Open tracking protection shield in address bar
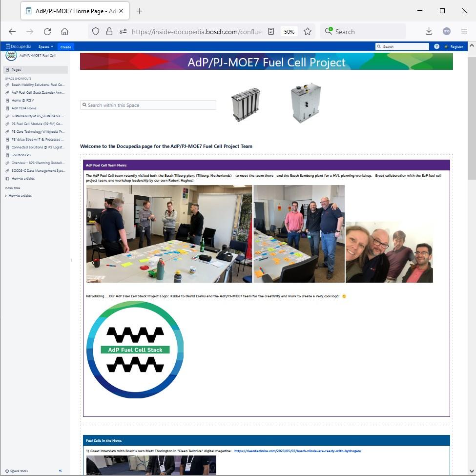This screenshot has height=476, width=476. pyautogui.click(x=96, y=31)
